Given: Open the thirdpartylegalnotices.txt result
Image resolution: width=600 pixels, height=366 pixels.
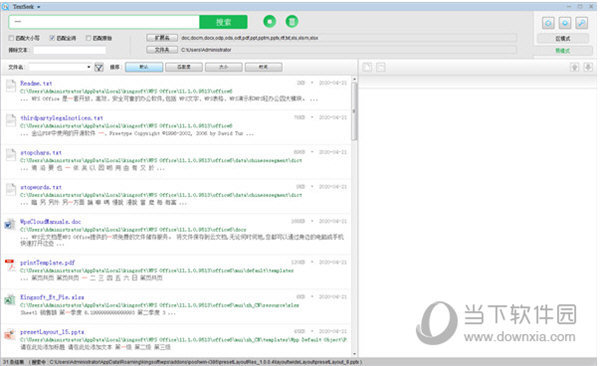Looking at the screenshot, I should [62, 118].
